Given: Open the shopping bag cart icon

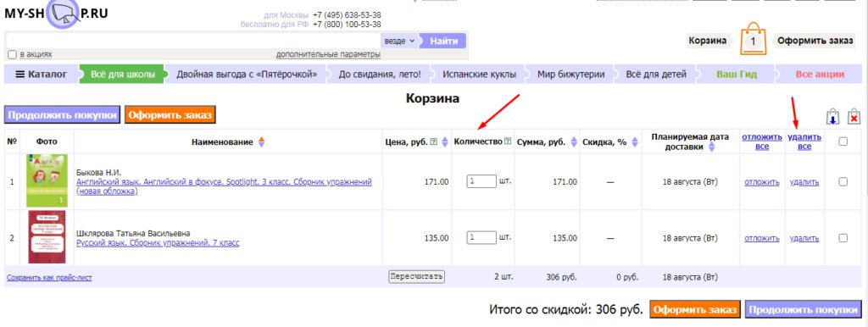Looking at the screenshot, I should click(753, 39).
